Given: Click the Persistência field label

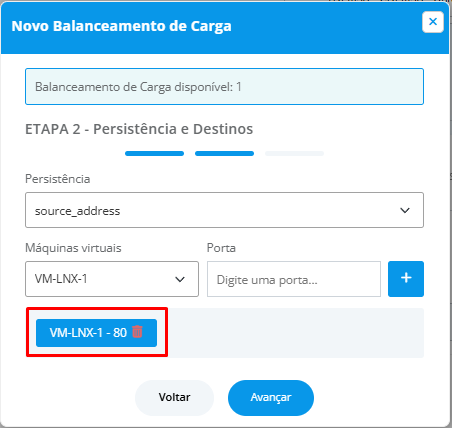Looking at the screenshot, I should point(58,179).
